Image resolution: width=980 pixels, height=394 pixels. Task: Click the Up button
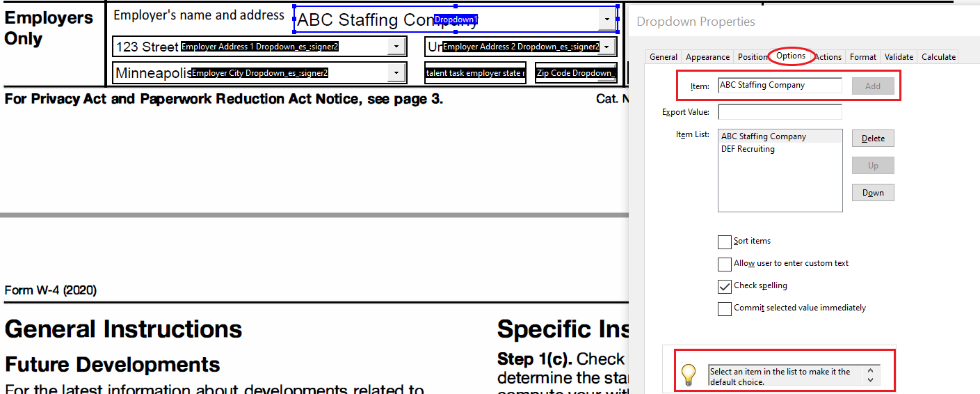click(x=873, y=166)
